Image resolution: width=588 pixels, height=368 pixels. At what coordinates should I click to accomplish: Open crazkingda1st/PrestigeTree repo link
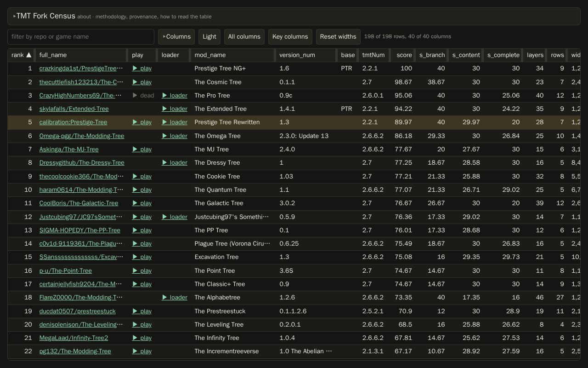[81, 68]
